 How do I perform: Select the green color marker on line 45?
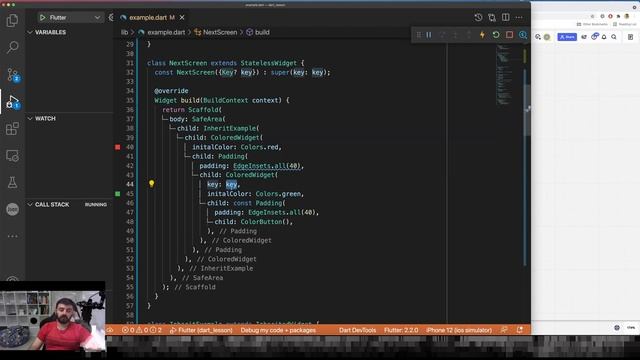pyautogui.click(x=118, y=194)
